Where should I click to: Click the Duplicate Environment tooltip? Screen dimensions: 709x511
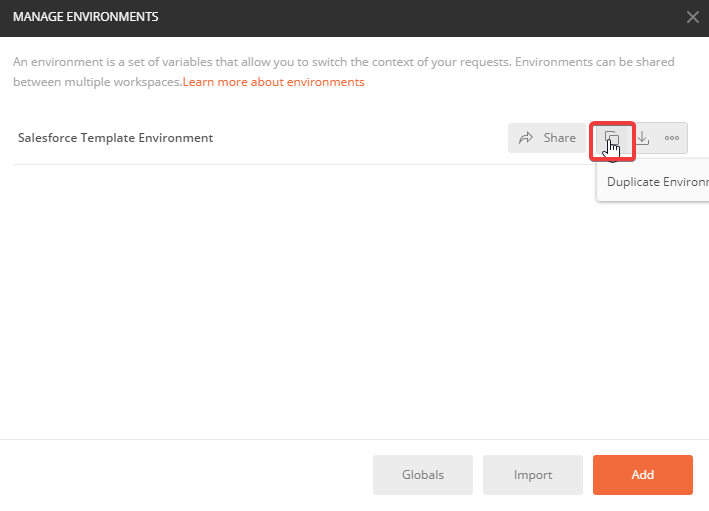pos(655,182)
